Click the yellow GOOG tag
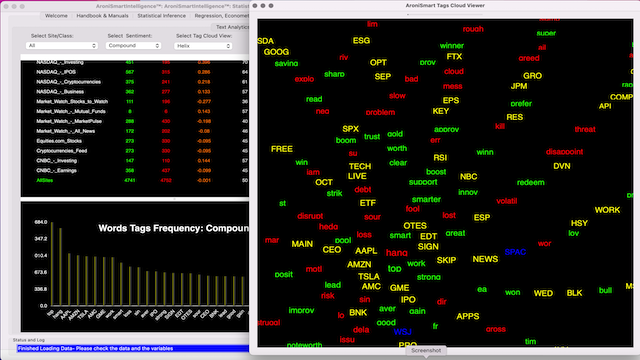Viewport: 640px width, 360px height. pyautogui.click(x=276, y=52)
